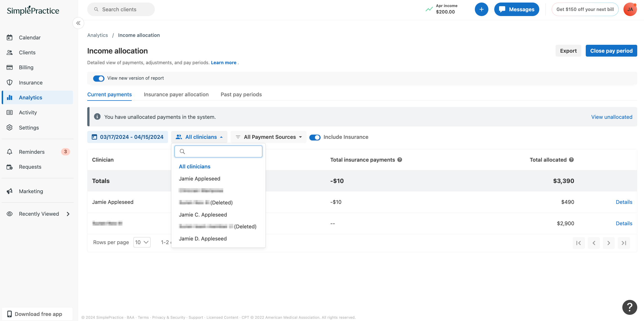Toggle View new version of report
This screenshot has width=644, height=321.
click(99, 78)
